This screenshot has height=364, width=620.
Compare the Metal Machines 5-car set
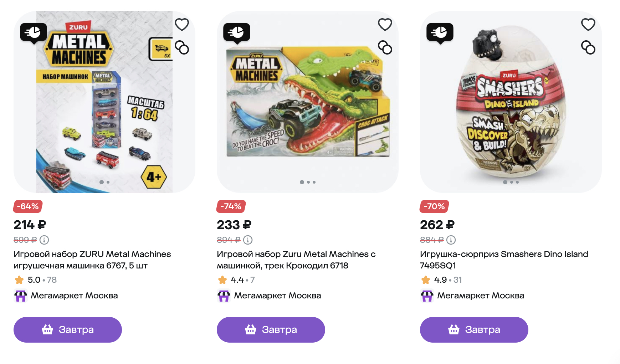pos(182,48)
